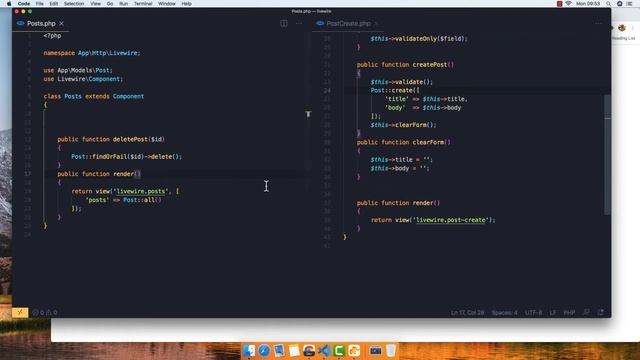Switch to the Posts.php tab
Screen dimensions: 640x360
click(41, 24)
